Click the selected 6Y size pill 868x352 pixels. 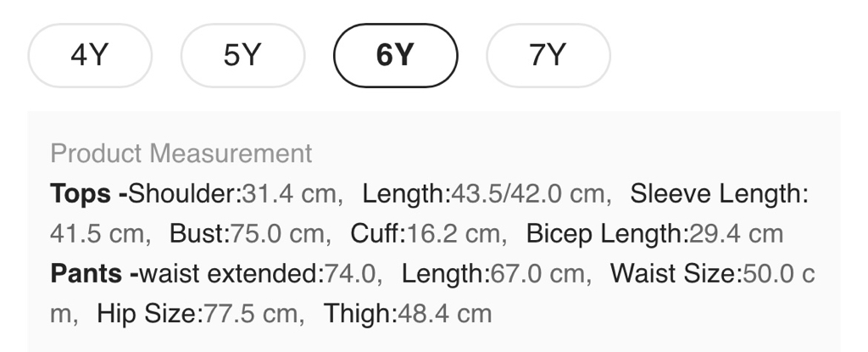[x=395, y=56]
